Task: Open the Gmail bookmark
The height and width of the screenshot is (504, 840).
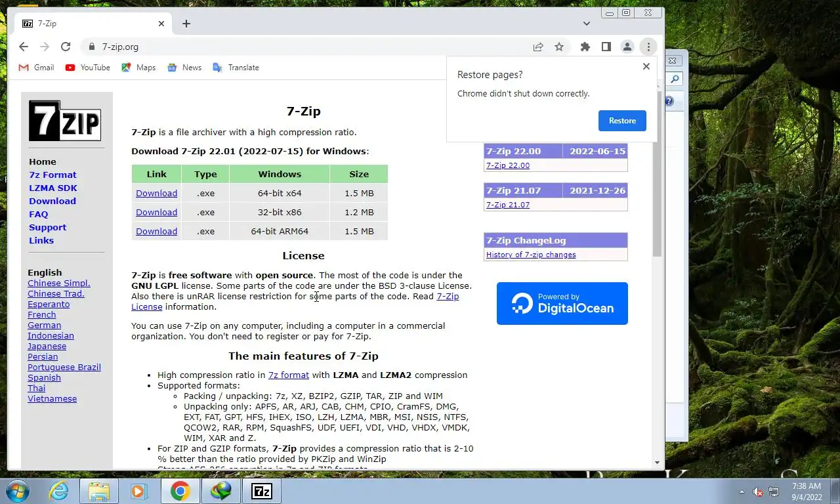Action: pos(36,68)
